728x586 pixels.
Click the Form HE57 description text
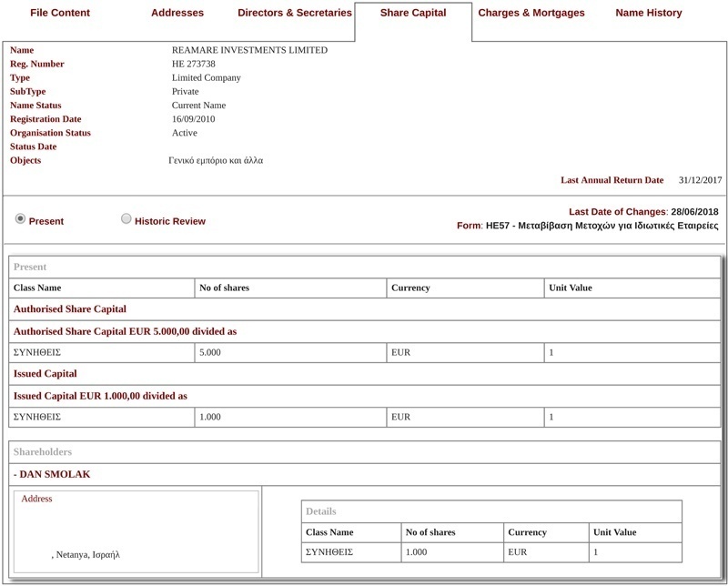pyautogui.click(x=602, y=226)
